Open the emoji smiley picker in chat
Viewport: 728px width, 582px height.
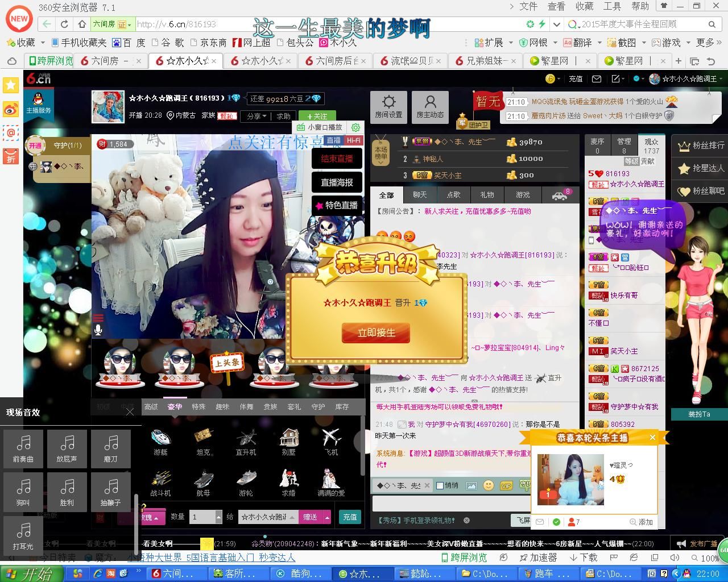[x=488, y=485]
